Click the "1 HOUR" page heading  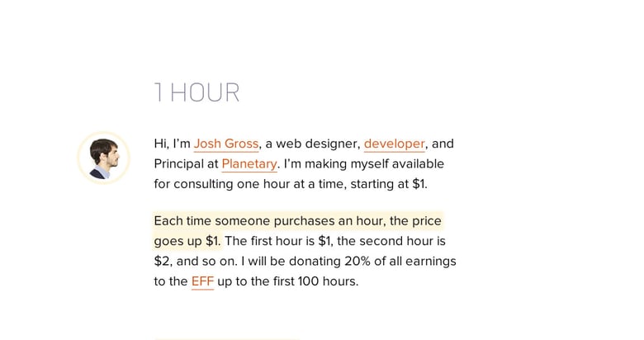pos(197,92)
